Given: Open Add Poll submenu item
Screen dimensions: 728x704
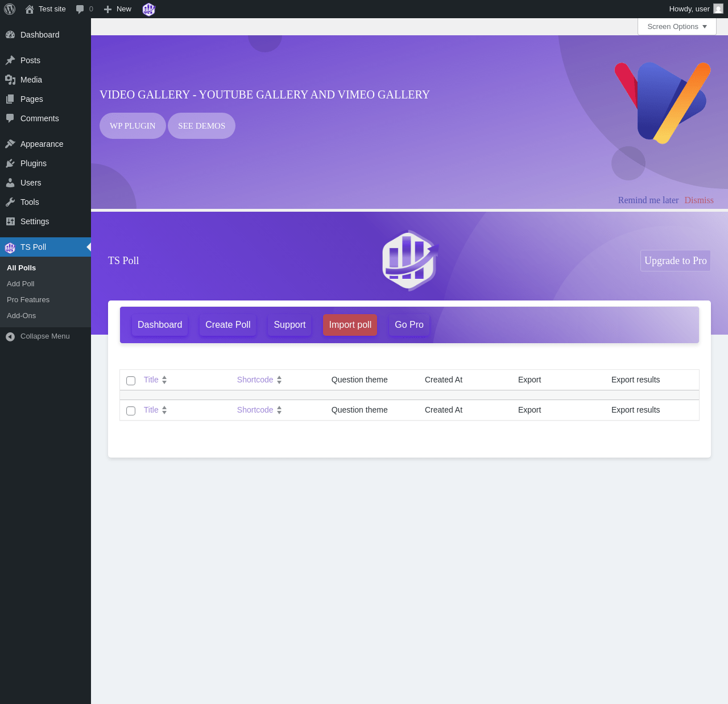Looking at the screenshot, I should [20, 283].
